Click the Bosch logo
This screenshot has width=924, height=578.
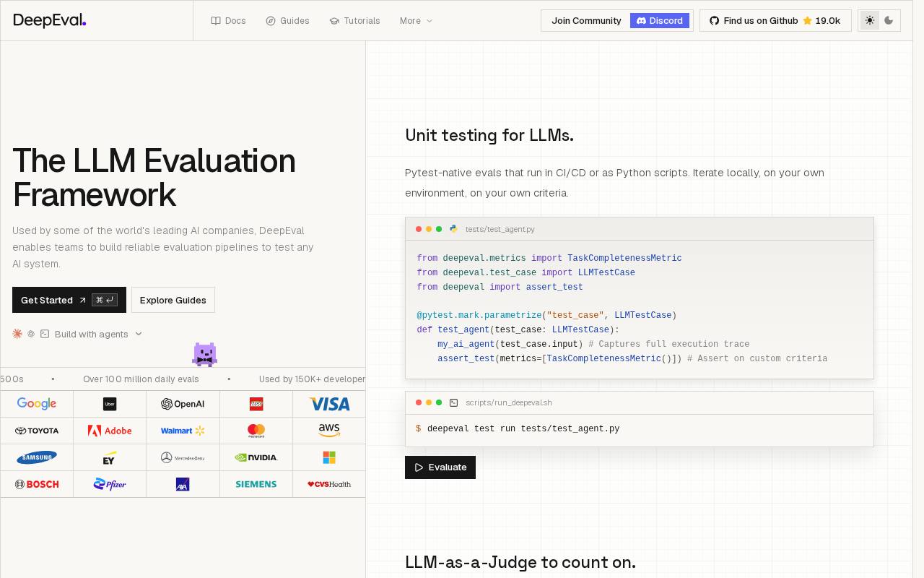tap(37, 484)
